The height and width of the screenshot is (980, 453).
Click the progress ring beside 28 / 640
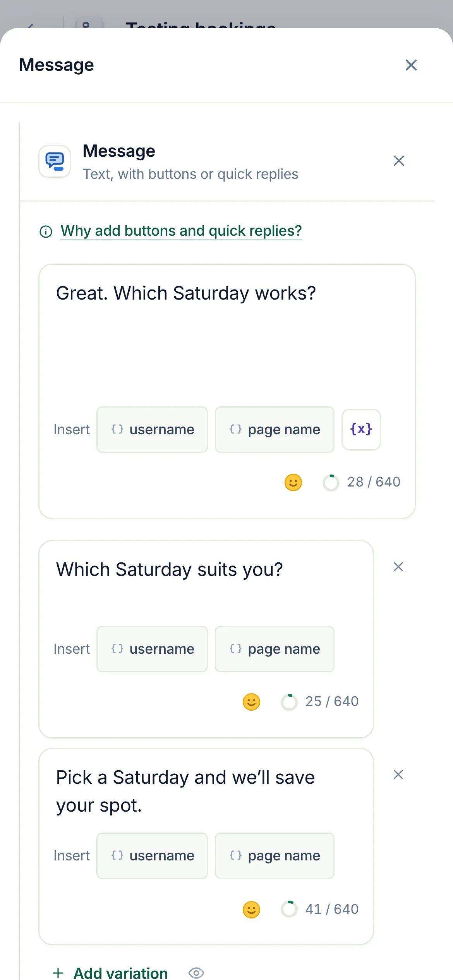pos(331,483)
